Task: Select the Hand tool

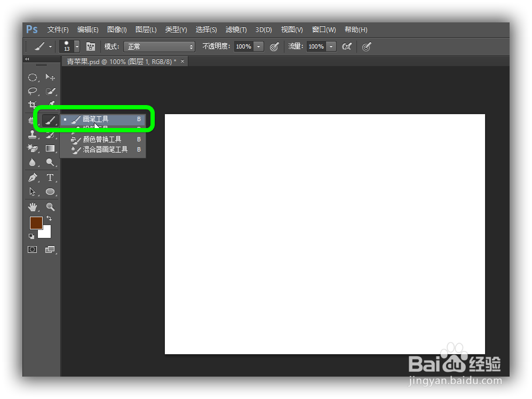Action: (x=32, y=206)
